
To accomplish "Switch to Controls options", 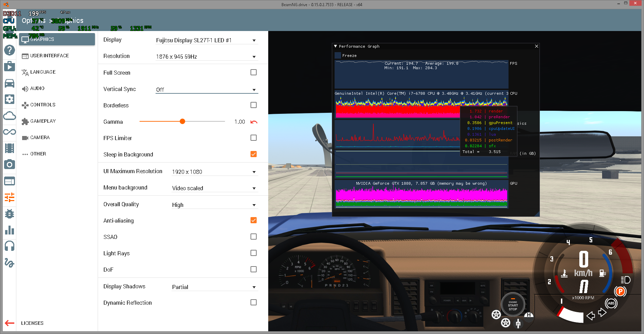I will (57, 105).
